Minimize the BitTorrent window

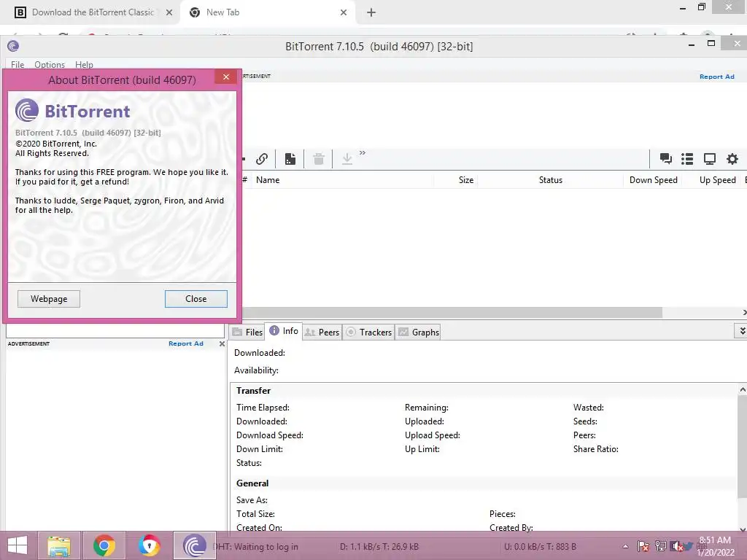tap(692, 44)
